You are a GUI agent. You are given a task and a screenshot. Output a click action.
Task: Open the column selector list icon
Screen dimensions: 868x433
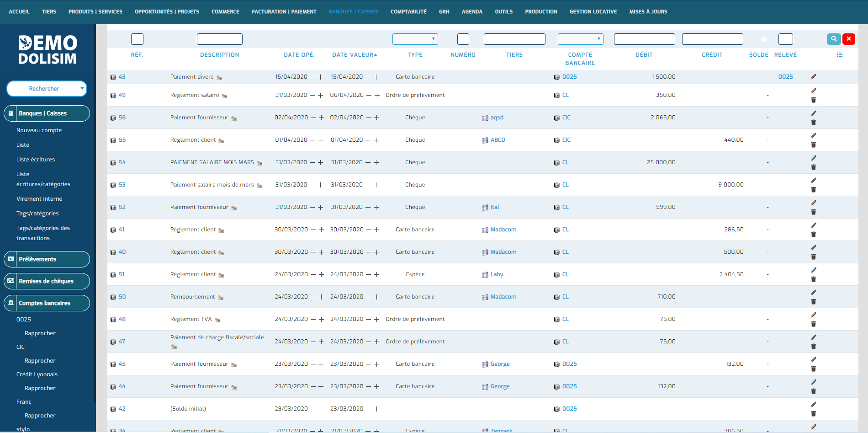point(840,54)
